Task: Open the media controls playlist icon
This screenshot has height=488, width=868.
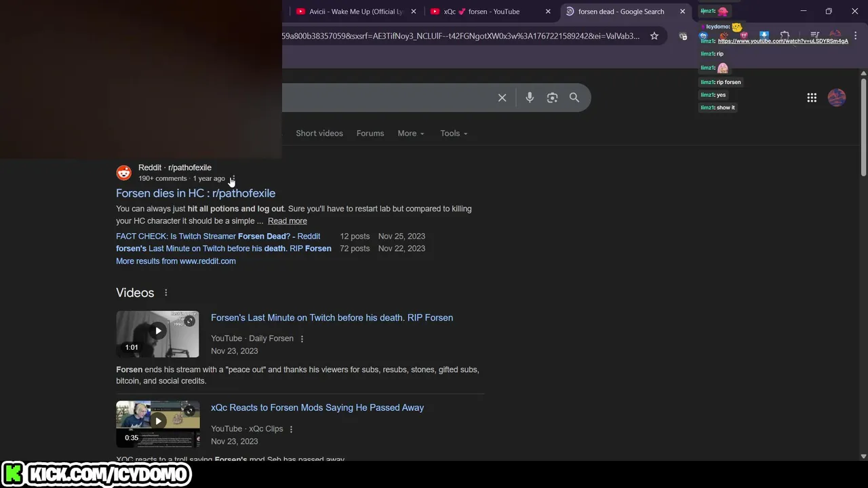Action: point(815,35)
